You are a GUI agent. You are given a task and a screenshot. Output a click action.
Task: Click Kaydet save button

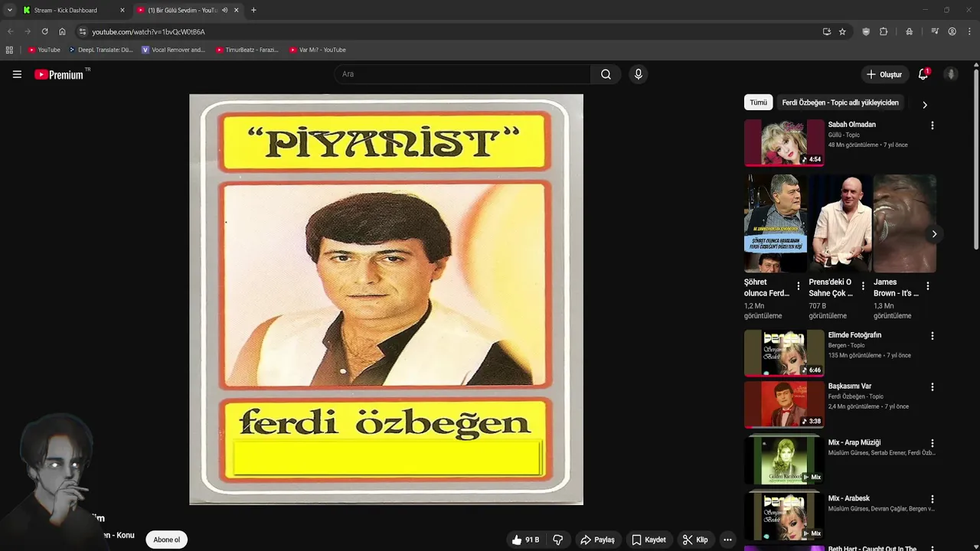pos(648,540)
